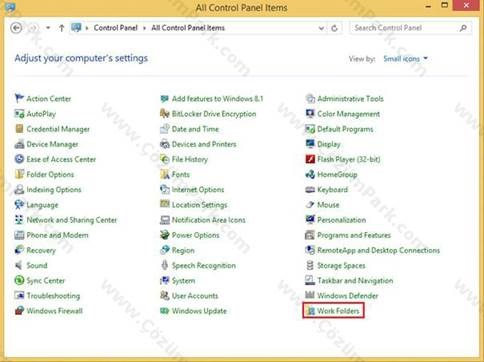Open RemoteApp and Desktop Connections link

click(378, 250)
